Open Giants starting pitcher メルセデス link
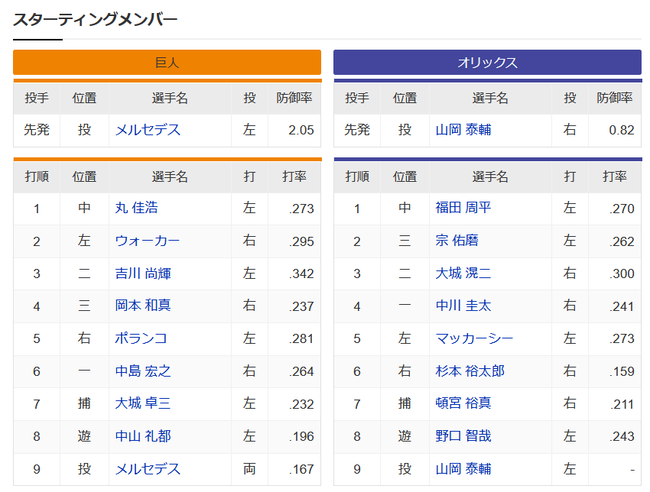 coord(148,130)
